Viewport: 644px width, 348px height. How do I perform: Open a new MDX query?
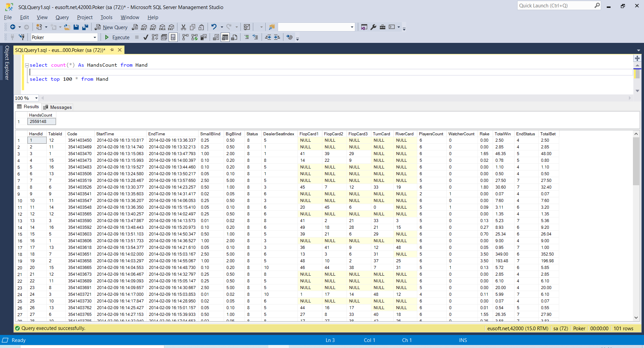[144, 27]
